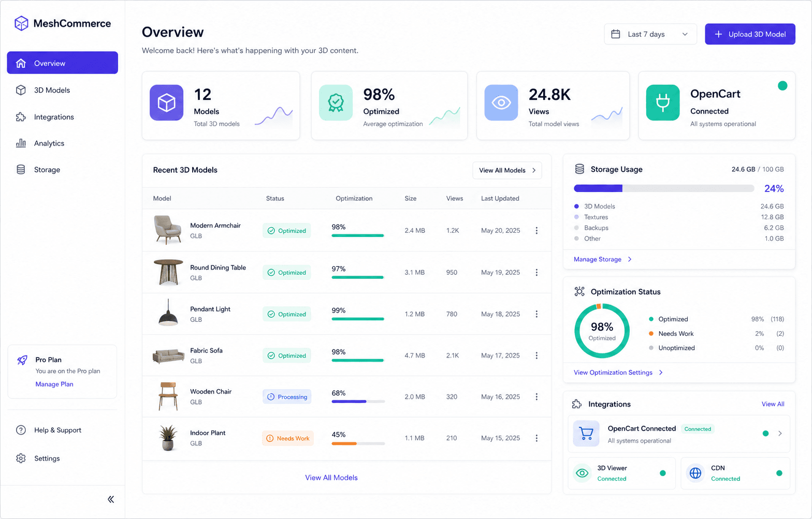The height and width of the screenshot is (519, 812).
Task: Click the CDN globe icon
Action: pos(695,473)
